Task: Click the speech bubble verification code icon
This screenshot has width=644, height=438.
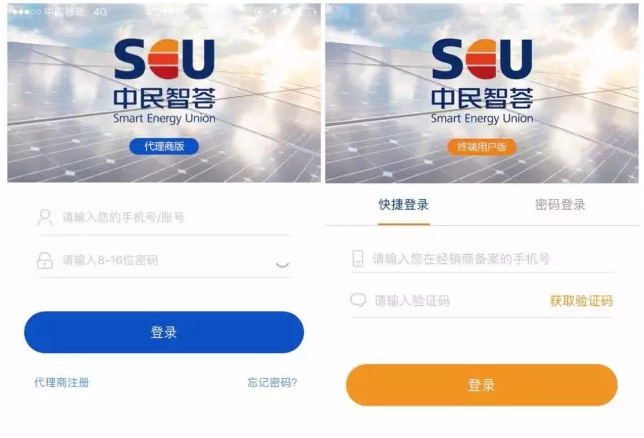Action: pos(358,300)
